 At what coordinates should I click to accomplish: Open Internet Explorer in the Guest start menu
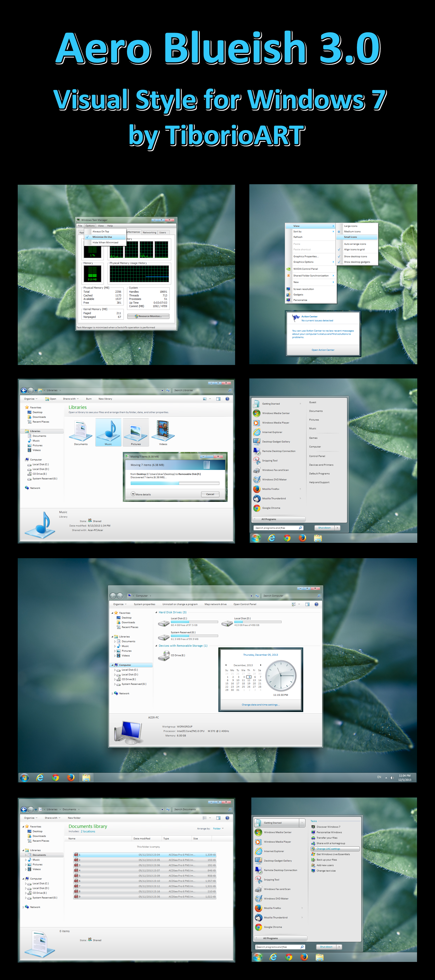[x=268, y=432]
